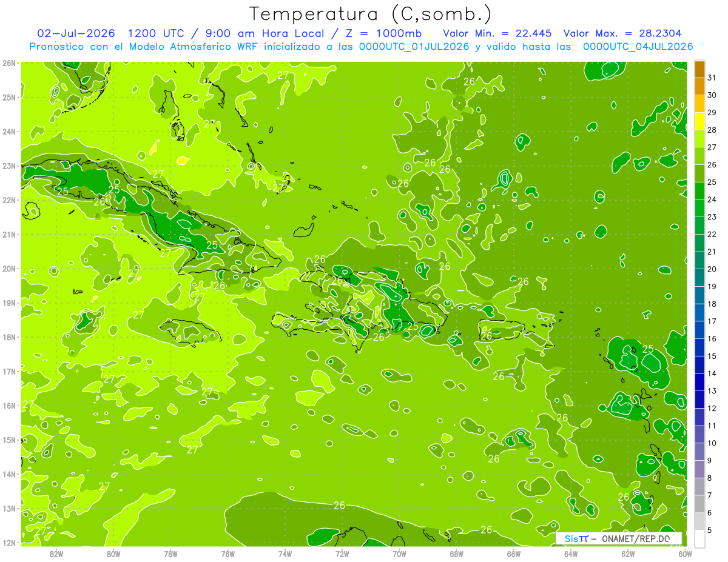The image size is (728, 562).
Task: Click the "SisTT - ONAMET/REP.DO" credit label
Action: pyautogui.click(x=618, y=538)
